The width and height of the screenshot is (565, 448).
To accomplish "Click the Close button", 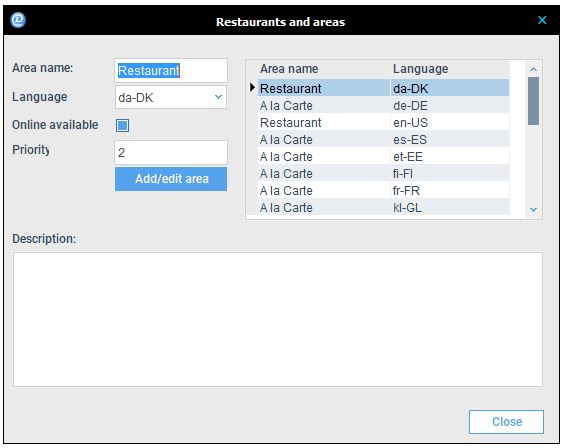I will click(506, 422).
